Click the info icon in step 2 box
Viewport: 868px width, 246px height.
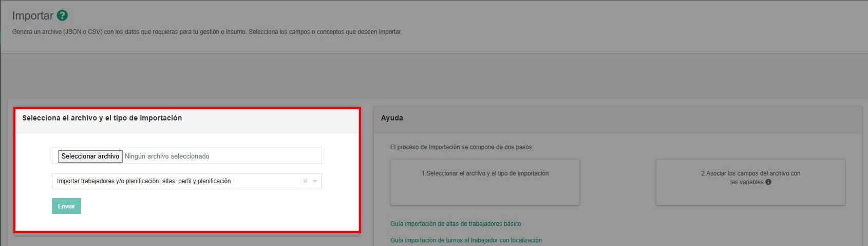(x=768, y=182)
